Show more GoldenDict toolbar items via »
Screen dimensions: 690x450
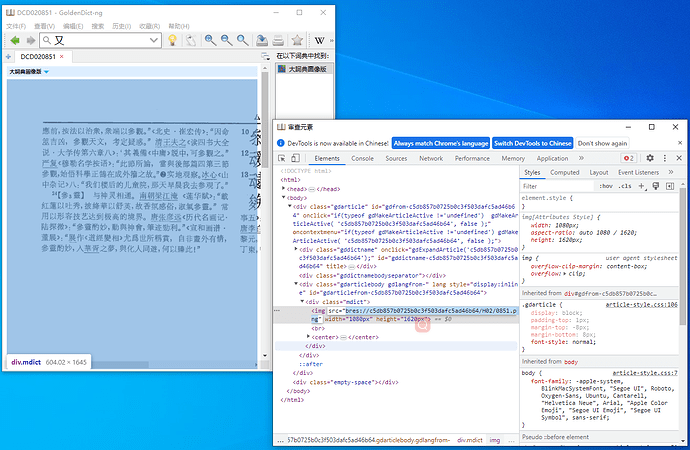tap(331, 40)
